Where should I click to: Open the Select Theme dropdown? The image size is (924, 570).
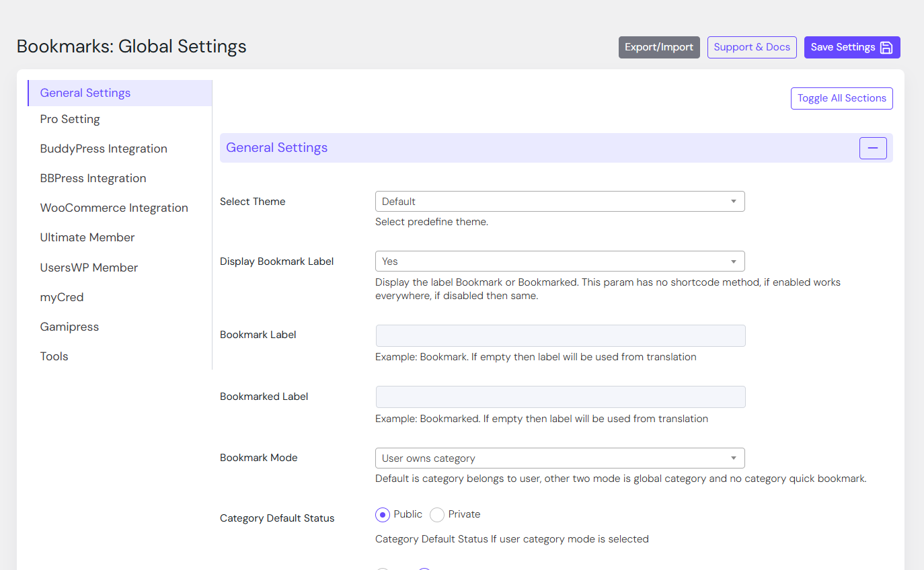[x=560, y=202]
